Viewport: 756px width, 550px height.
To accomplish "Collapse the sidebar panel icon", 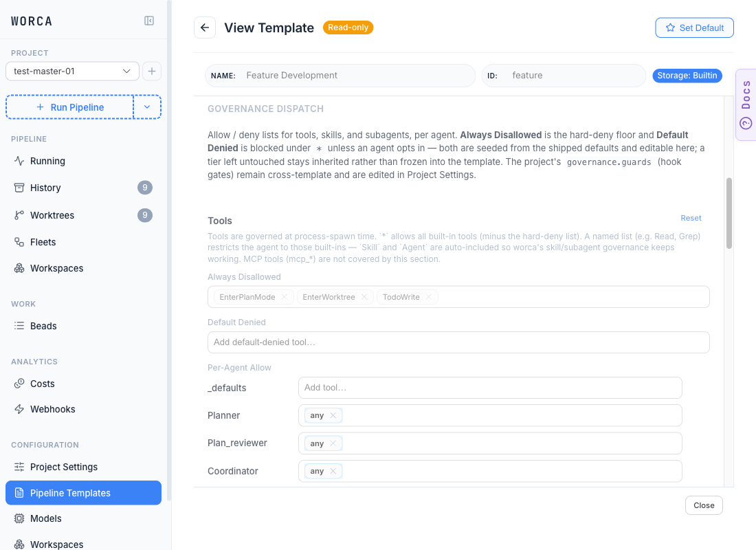I will pyautogui.click(x=149, y=21).
